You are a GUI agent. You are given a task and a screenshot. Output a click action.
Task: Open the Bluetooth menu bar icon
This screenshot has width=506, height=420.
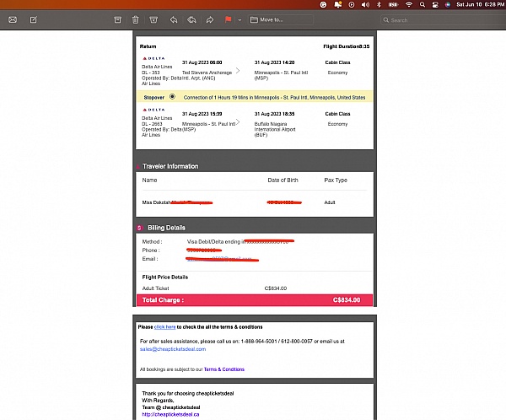tap(379, 4)
